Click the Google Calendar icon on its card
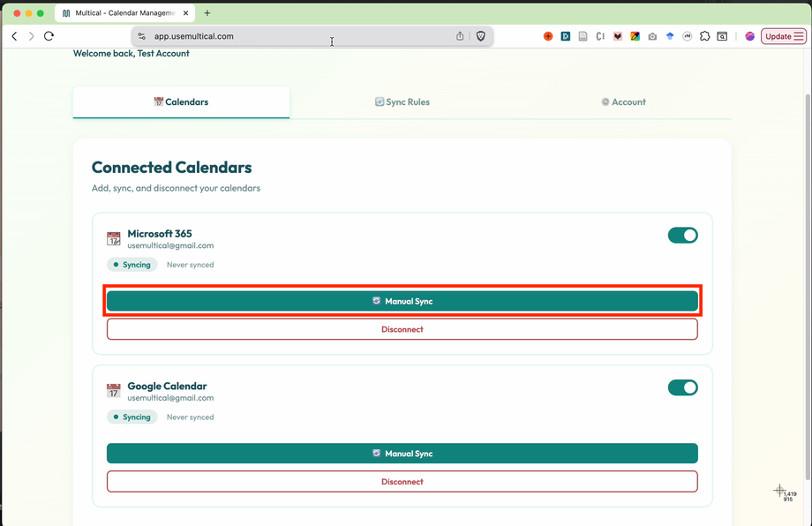The width and height of the screenshot is (812, 526). pyautogui.click(x=113, y=390)
